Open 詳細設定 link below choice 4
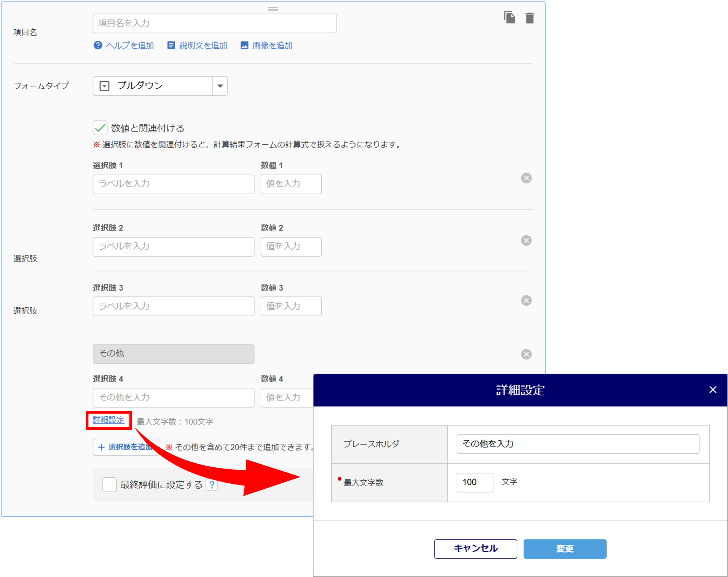The height and width of the screenshot is (577, 728). (x=108, y=420)
